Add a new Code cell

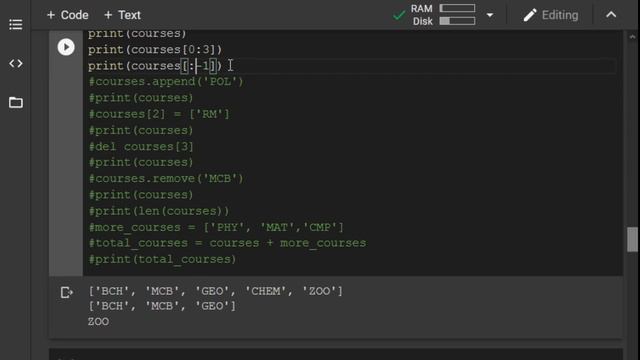click(67, 15)
